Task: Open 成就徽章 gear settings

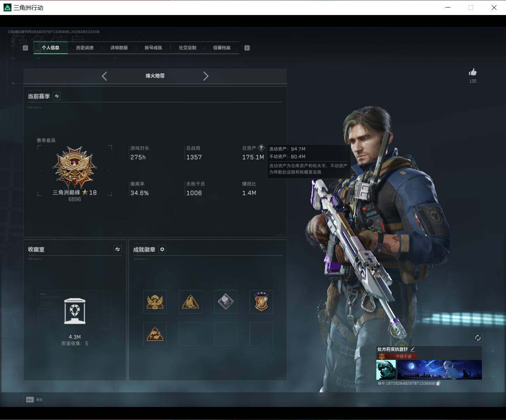Action: coord(162,249)
